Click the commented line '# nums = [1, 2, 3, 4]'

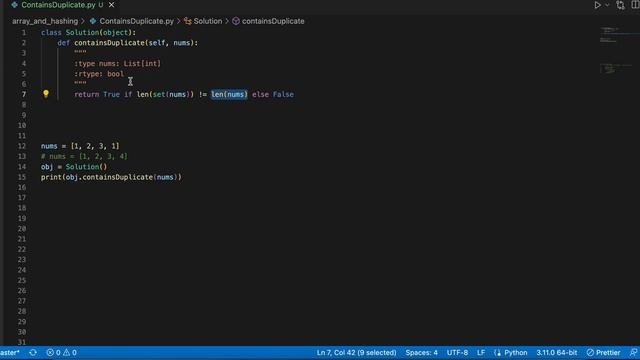(x=84, y=156)
